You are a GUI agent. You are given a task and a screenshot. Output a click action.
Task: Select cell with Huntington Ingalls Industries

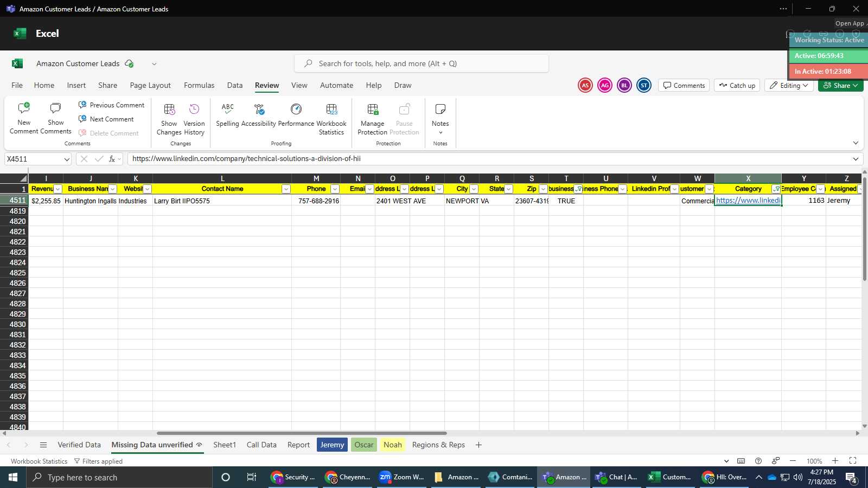[91, 201]
